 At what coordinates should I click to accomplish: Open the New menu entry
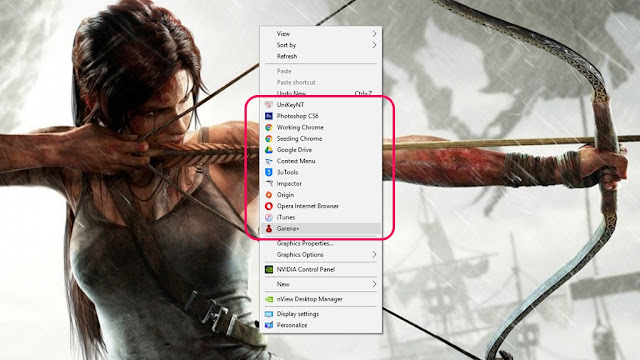[x=321, y=284]
